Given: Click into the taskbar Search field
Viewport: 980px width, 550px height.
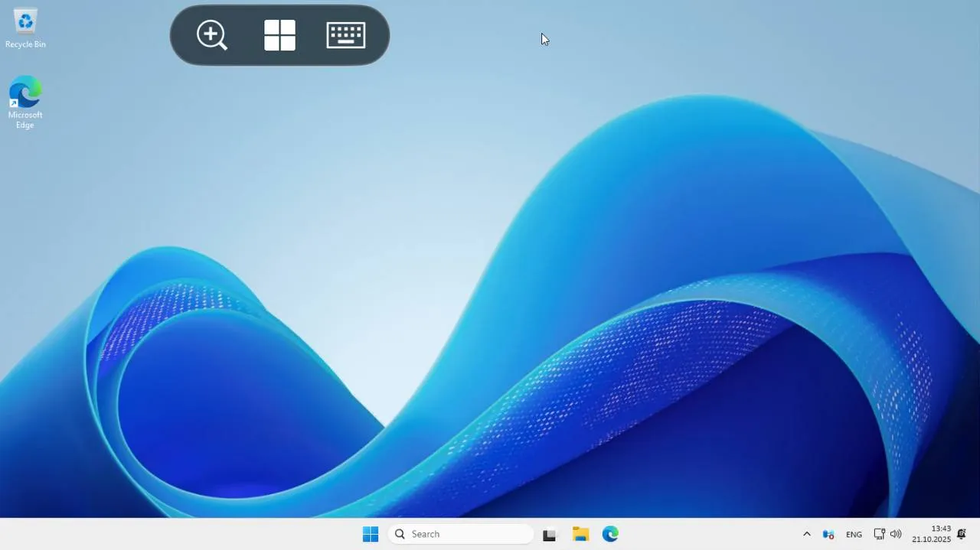Looking at the screenshot, I should coord(467,534).
